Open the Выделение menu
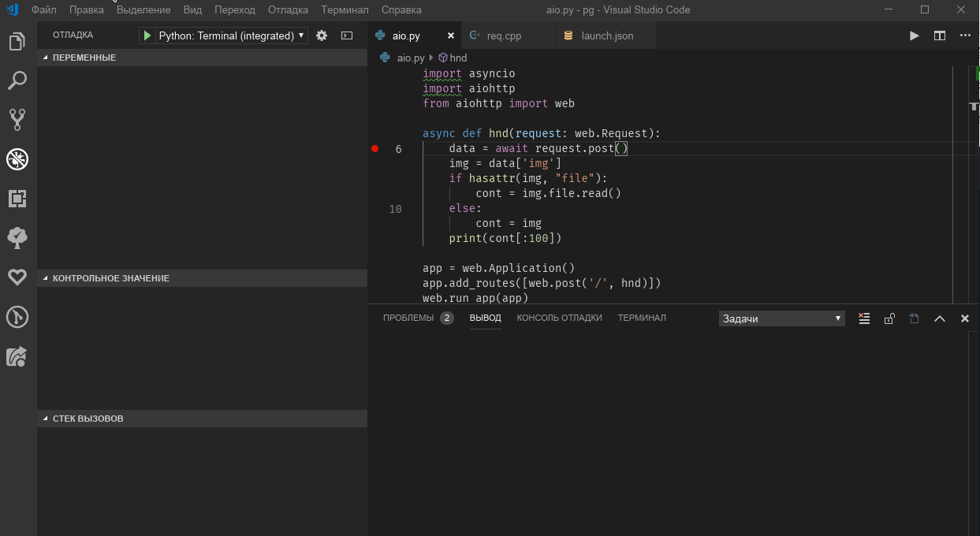980x536 pixels. coord(143,10)
